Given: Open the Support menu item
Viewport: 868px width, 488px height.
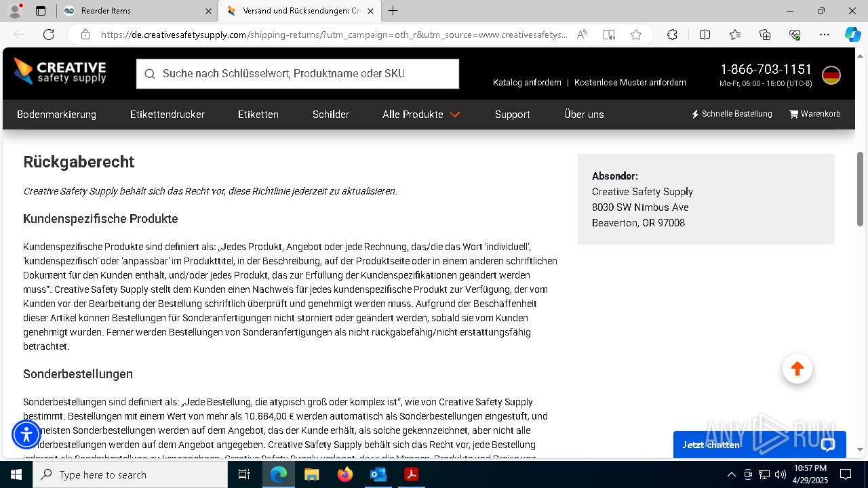Looking at the screenshot, I should tap(512, 115).
